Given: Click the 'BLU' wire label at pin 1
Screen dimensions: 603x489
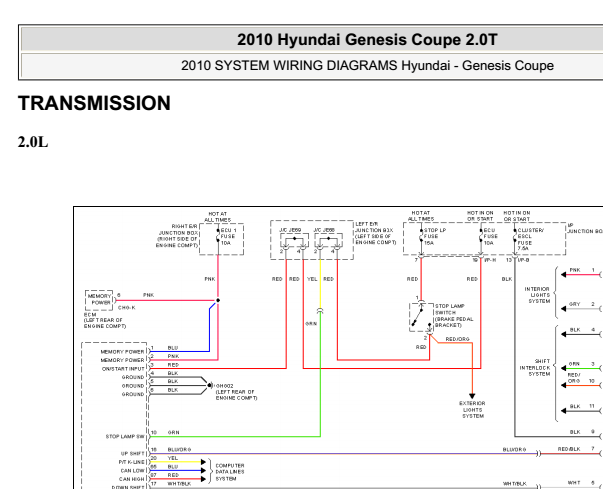Looking at the screenshot, I should (x=173, y=348).
